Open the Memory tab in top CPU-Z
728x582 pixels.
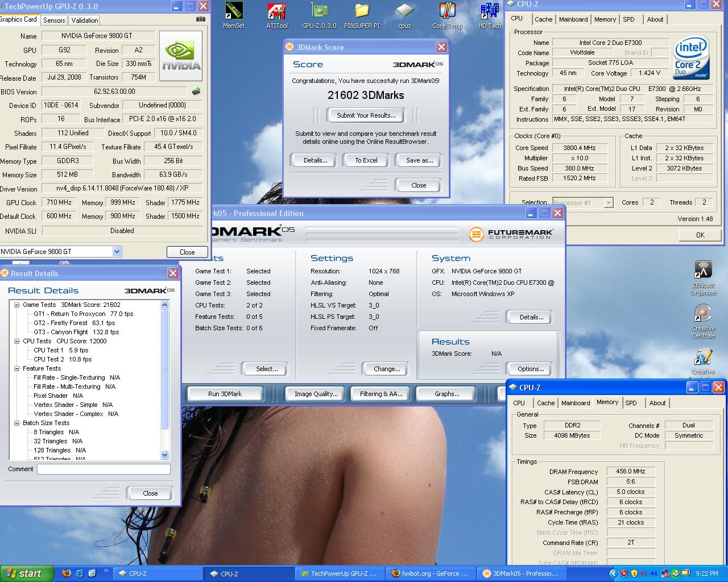click(x=605, y=19)
